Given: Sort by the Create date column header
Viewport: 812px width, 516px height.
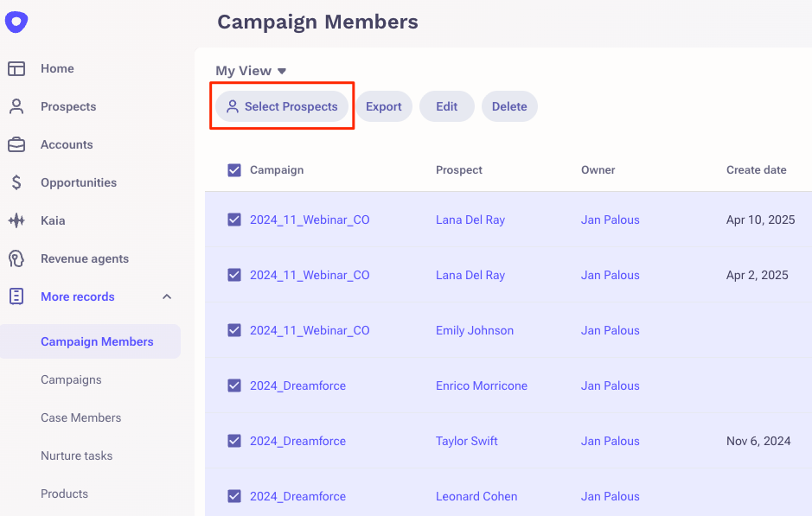Looking at the screenshot, I should (x=756, y=170).
